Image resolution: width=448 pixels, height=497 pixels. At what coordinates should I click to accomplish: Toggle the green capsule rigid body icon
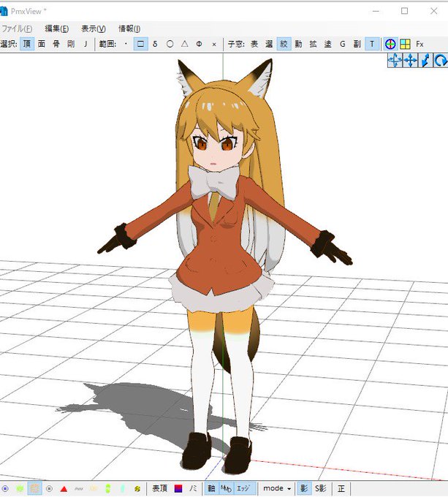click(108, 489)
